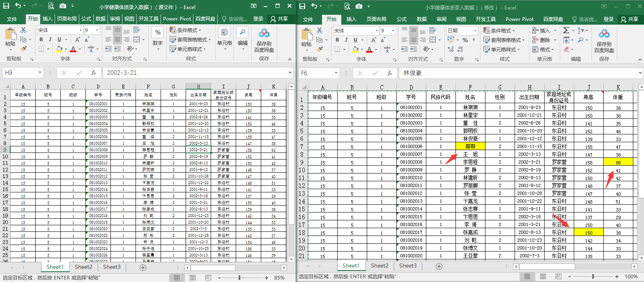Open 插入 tab in source file window
This screenshot has width=644, height=282.
(x=48, y=19)
